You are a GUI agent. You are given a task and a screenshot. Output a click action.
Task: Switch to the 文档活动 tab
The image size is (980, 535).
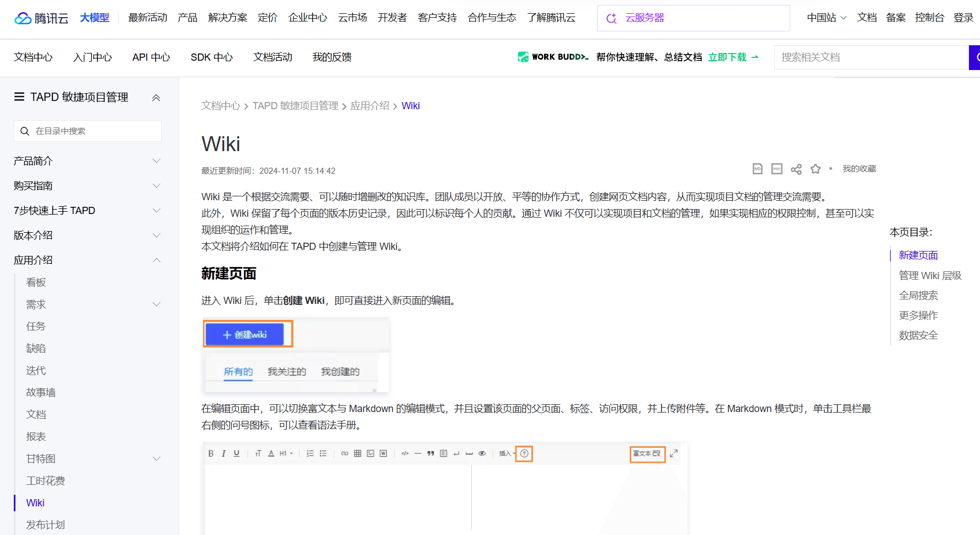[273, 57]
